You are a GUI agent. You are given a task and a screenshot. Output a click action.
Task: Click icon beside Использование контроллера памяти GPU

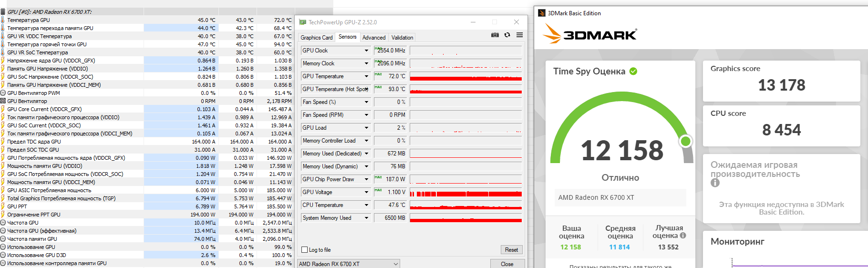coord(3,263)
